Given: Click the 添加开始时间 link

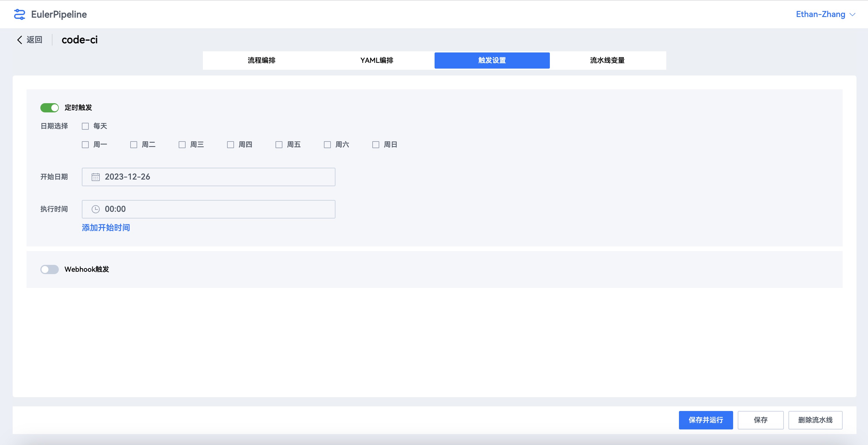Looking at the screenshot, I should point(106,228).
